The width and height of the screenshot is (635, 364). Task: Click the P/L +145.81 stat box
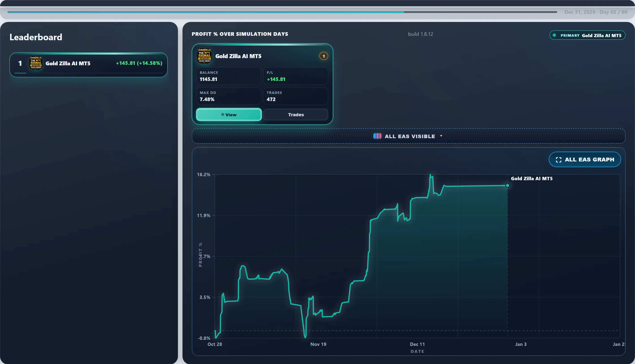(296, 76)
